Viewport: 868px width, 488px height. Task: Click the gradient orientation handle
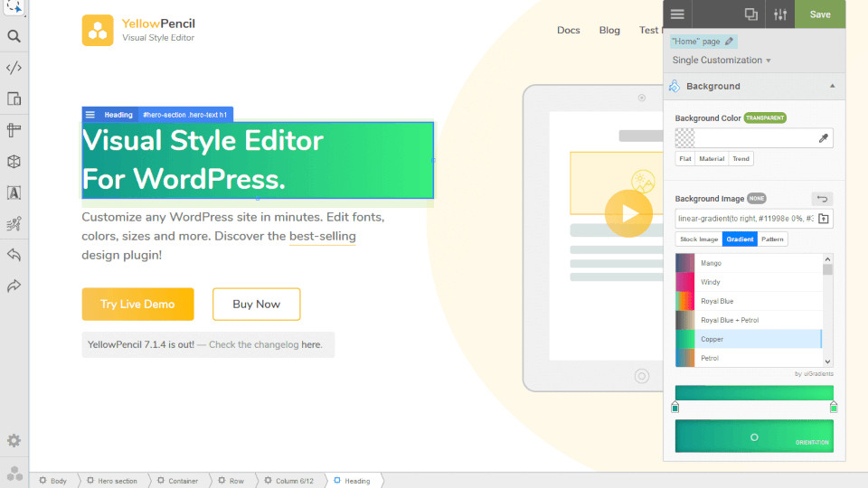coord(754,437)
